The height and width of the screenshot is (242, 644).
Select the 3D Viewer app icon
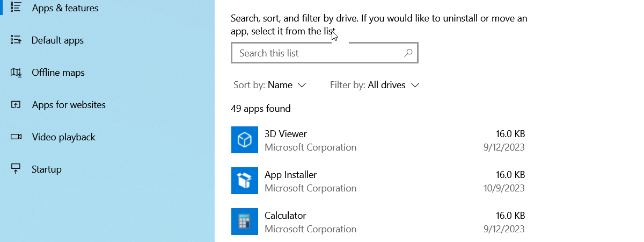[x=245, y=140]
